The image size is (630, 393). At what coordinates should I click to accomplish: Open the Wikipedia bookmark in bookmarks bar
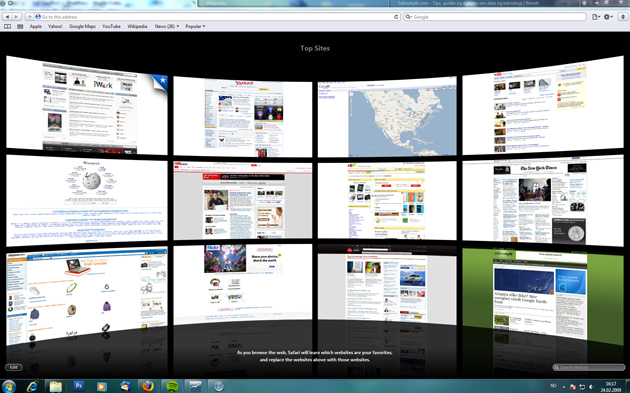[x=137, y=26]
